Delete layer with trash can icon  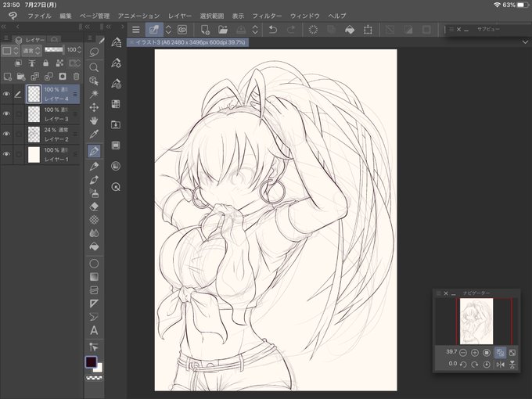click(77, 77)
